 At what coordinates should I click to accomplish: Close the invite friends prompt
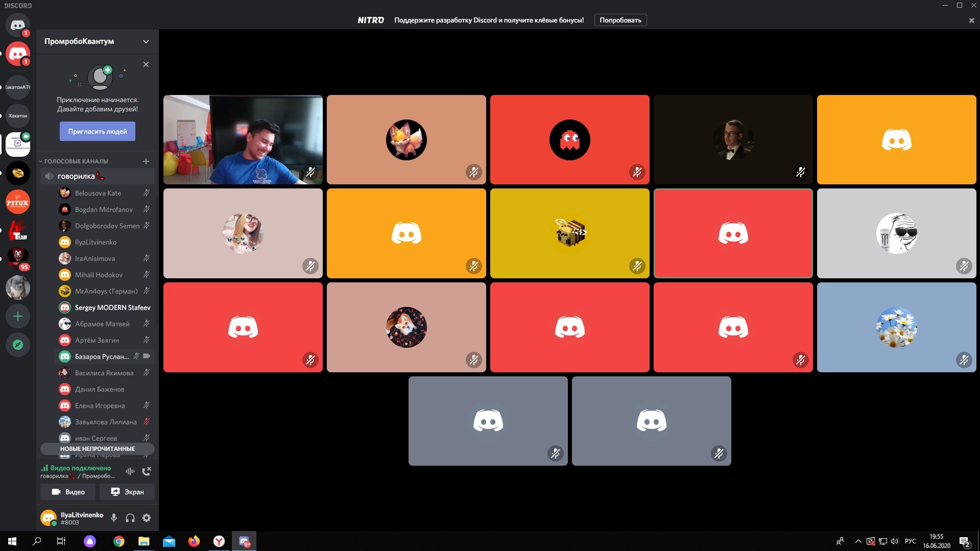146,64
